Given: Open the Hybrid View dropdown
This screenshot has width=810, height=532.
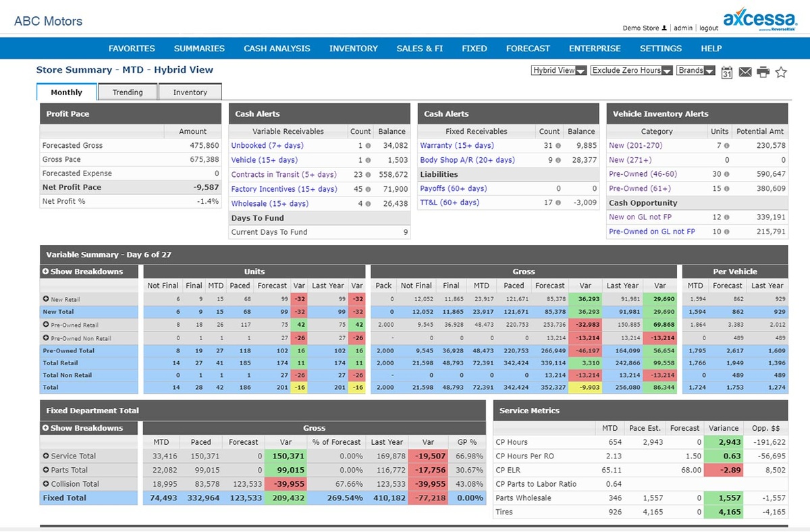Looking at the screenshot, I should tap(559, 70).
